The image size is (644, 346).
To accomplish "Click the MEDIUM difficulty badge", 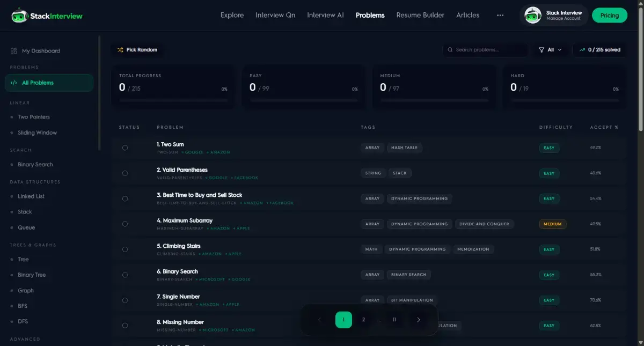I will tap(553, 224).
